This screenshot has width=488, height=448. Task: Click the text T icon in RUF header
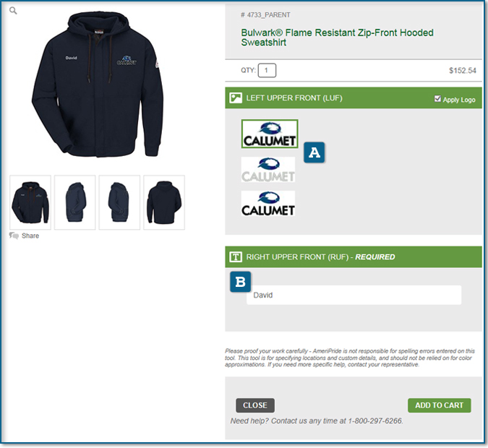click(236, 257)
